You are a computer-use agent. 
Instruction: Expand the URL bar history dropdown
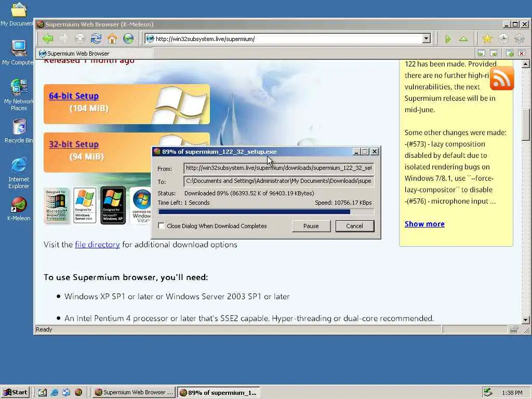[427, 38]
